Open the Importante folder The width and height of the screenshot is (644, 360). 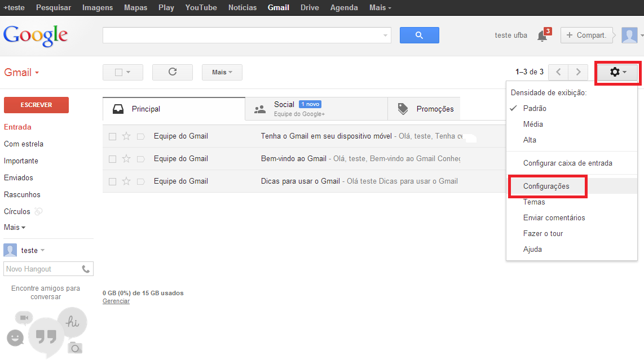point(21,161)
